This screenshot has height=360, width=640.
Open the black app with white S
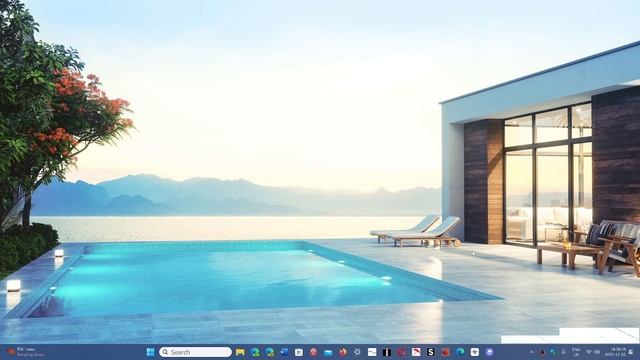coord(430,352)
